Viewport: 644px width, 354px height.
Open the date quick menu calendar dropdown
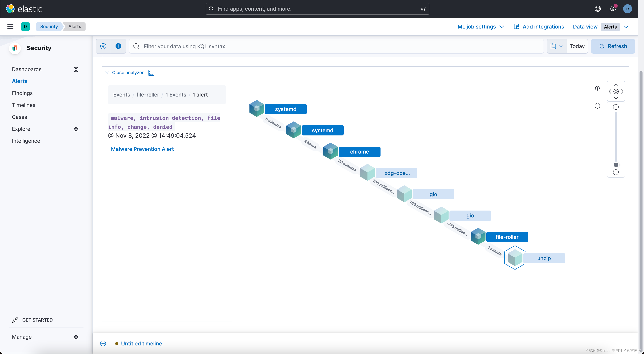click(556, 46)
